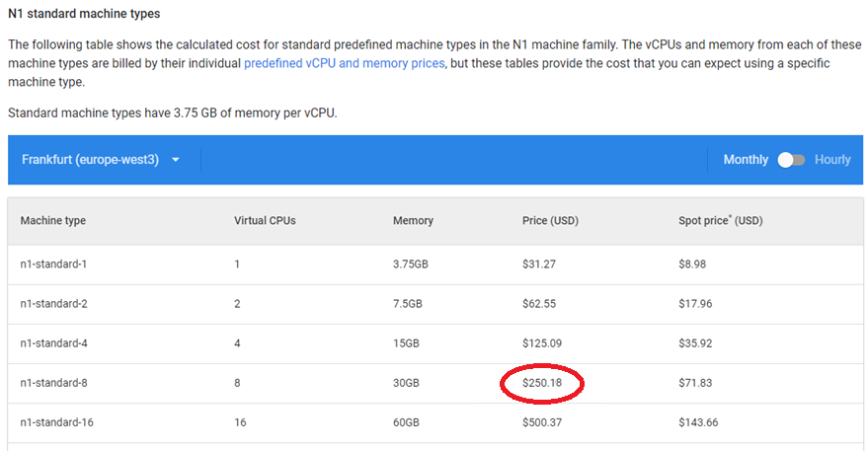Select the n1-standard-16 machine type
The height and width of the screenshot is (451, 868).
pos(57,422)
